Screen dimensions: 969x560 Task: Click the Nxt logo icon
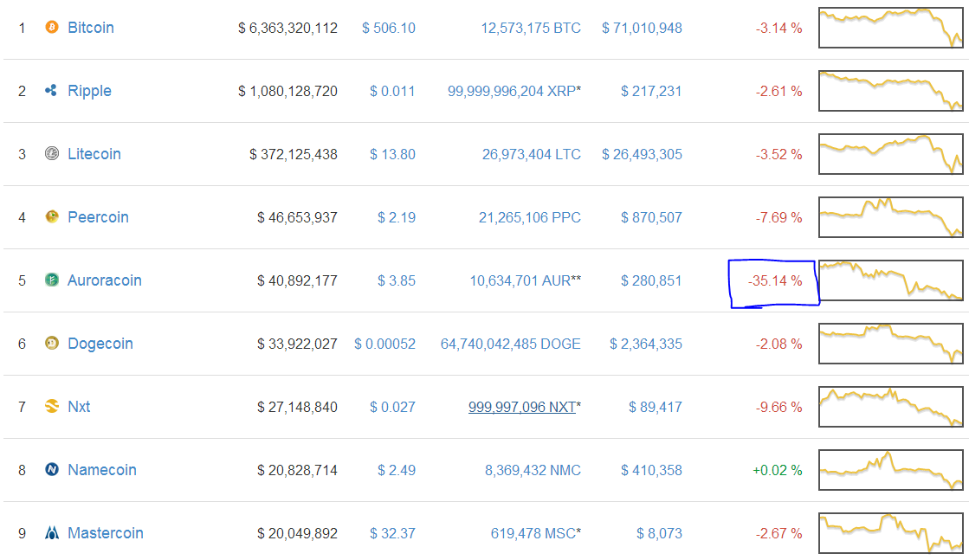[52, 407]
